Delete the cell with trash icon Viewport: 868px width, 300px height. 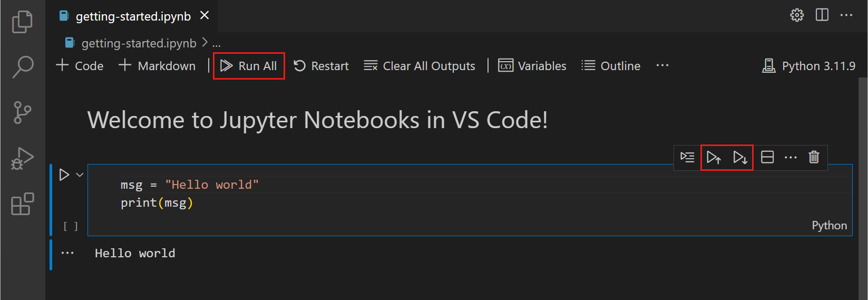[814, 157]
